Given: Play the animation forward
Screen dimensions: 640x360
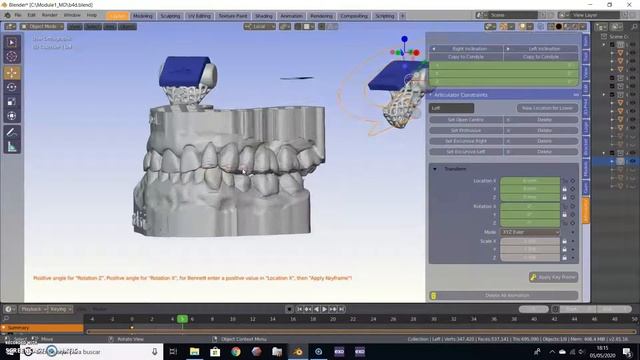Looking at the screenshot, I should click(x=324, y=309).
